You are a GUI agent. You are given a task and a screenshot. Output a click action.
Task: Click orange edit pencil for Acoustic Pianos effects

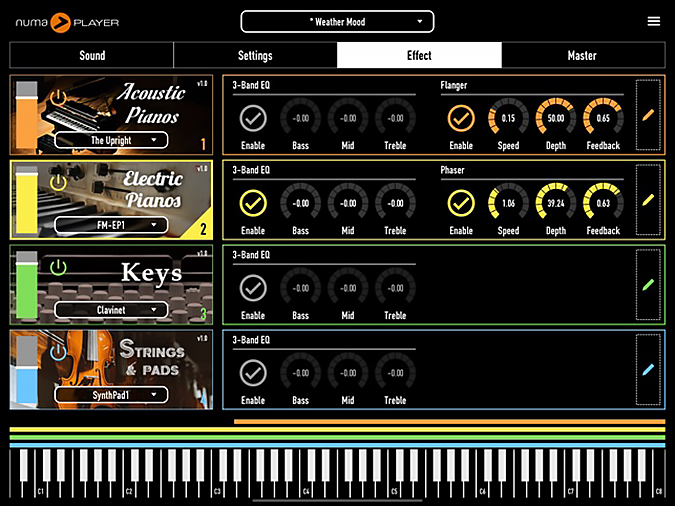(648, 115)
